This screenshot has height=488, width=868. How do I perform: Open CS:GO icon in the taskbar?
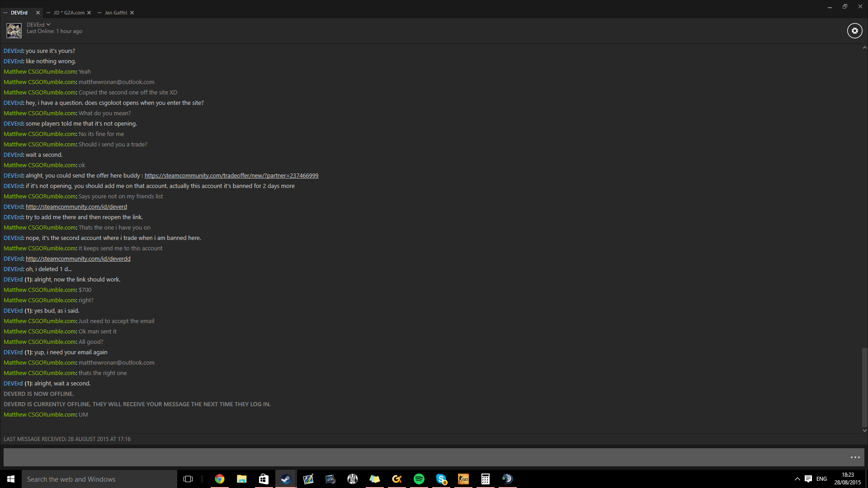tap(463, 479)
